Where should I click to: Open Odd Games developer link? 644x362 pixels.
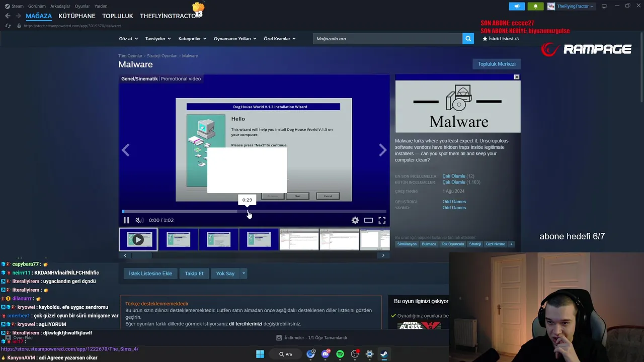454,202
